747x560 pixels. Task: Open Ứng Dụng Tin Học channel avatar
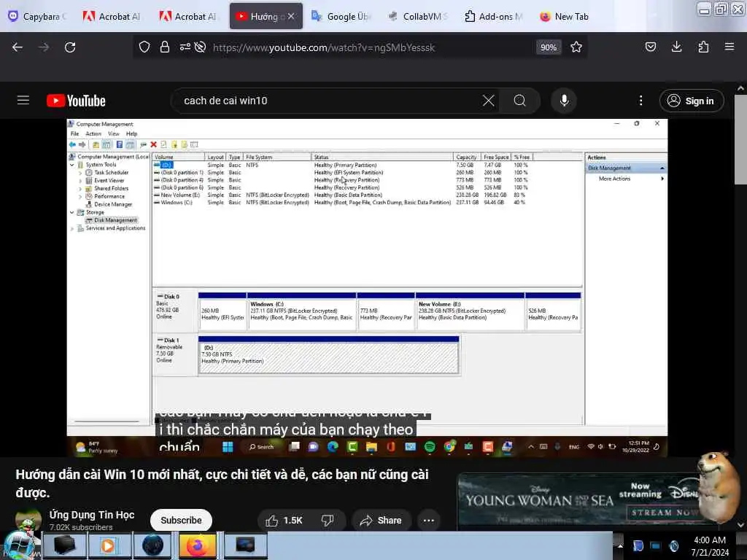point(28,521)
